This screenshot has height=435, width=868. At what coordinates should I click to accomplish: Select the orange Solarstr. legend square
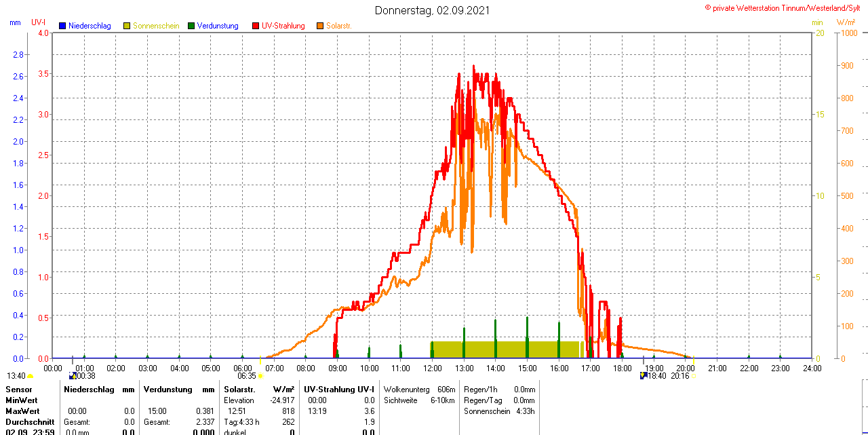(320, 26)
